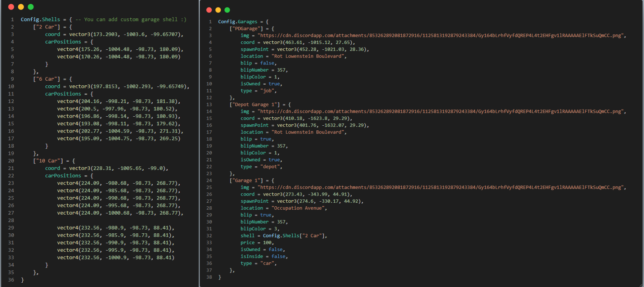Click the "You can add custom garage shell" comment
The height and width of the screenshot is (287, 644).
click(131, 19)
